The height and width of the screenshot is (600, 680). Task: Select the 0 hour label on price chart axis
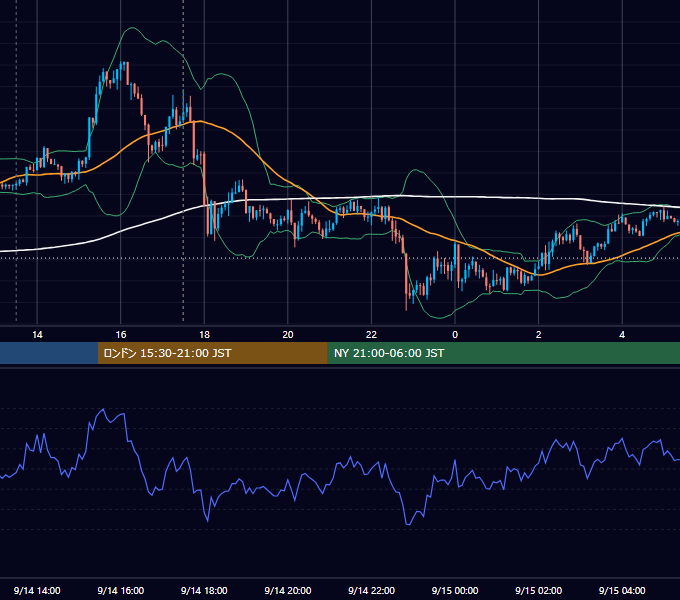pos(455,335)
